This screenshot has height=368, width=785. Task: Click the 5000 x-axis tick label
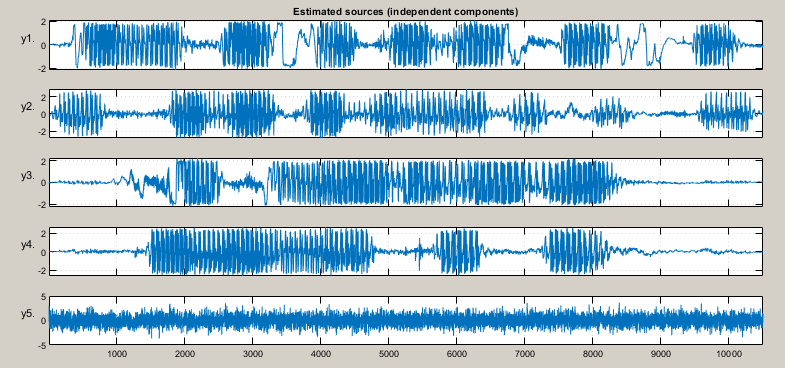pyautogui.click(x=388, y=354)
